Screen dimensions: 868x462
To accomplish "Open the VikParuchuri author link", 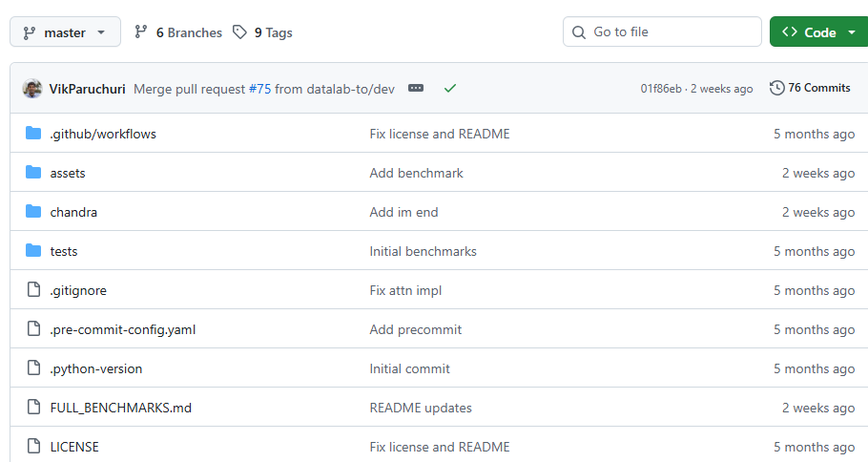I will click(88, 89).
